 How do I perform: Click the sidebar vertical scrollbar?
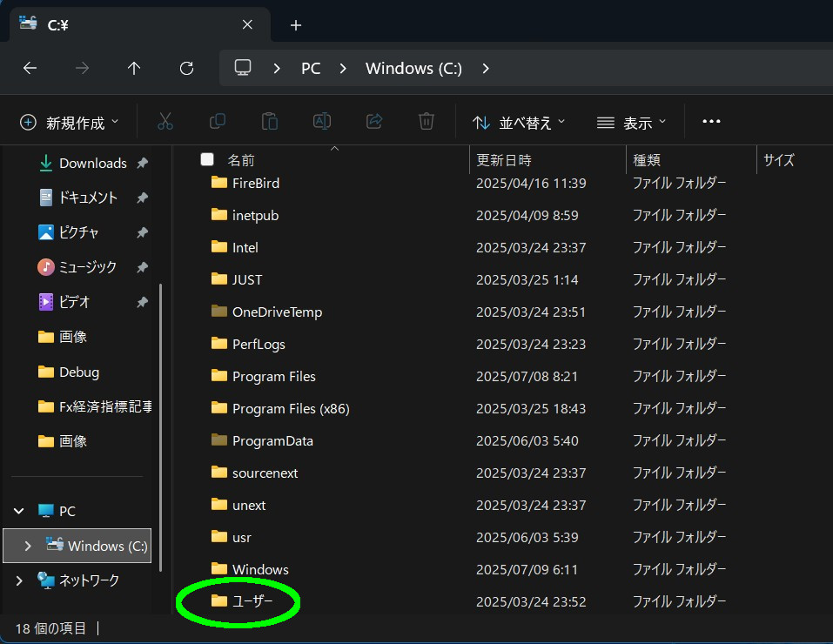(x=160, y=428)
